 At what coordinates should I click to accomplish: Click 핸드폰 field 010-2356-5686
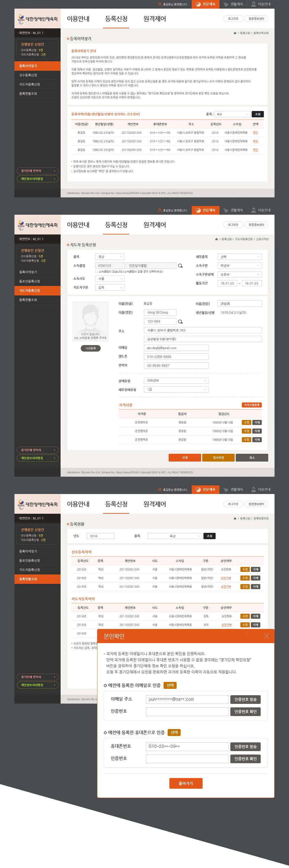pyautogui.click(x=176, y=357)
